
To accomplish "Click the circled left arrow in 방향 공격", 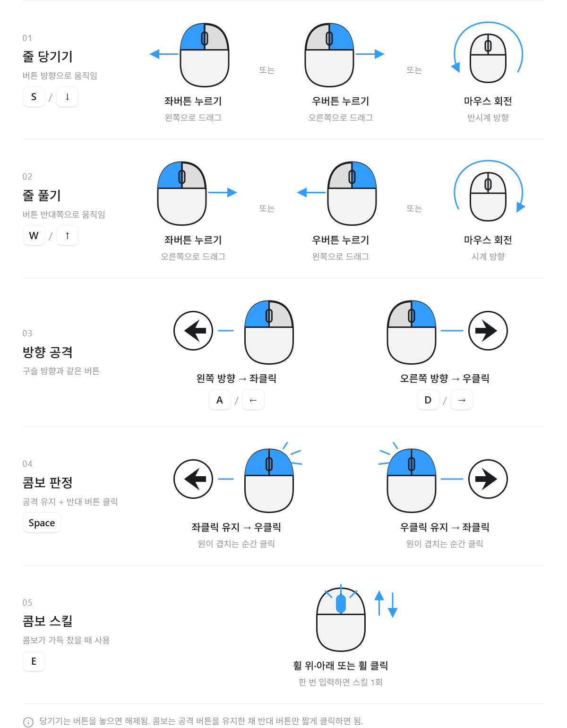I will tap(193, 331).
